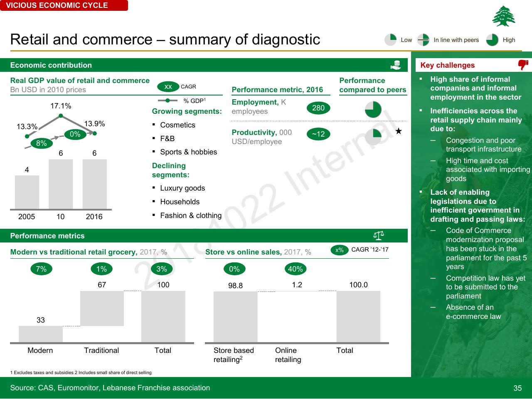The height and width of the screenshot is (399, 532).
Task: Click the Absence of an e-commerce law text
Action: click(473, 312)
